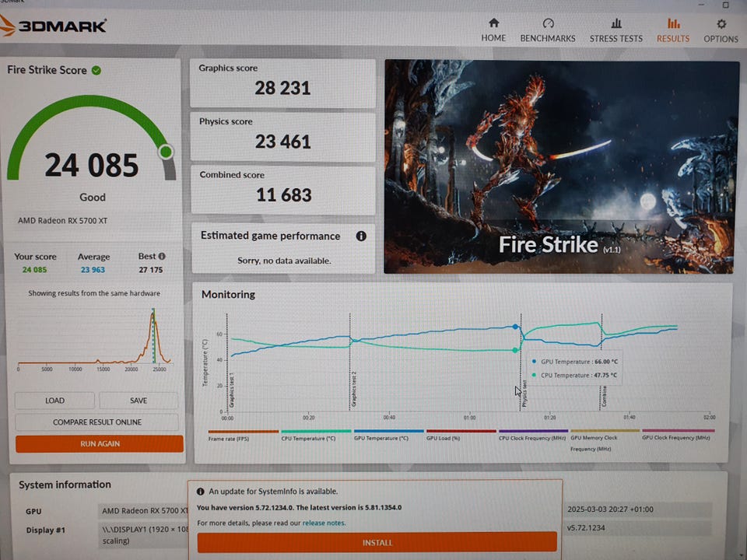747x560 pixels.
Task: Click the Fire Strike preview image
Action: point(561,166)
